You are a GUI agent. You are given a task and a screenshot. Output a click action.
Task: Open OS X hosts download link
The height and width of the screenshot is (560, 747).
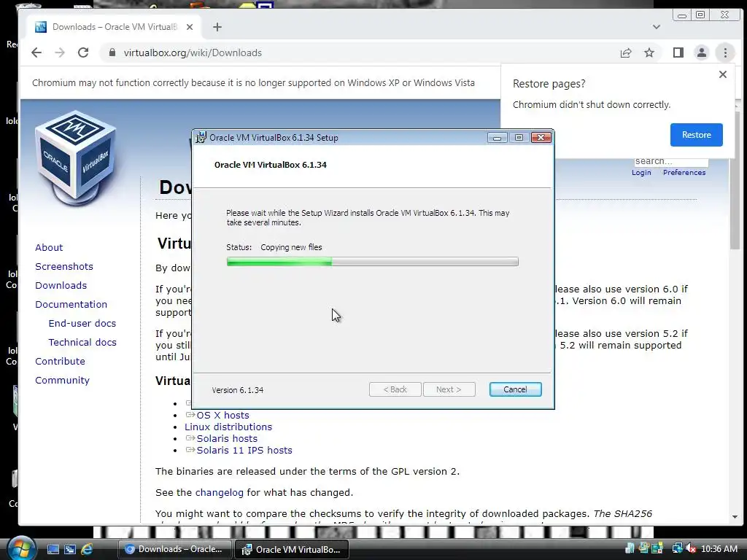[x=222, y=415]
